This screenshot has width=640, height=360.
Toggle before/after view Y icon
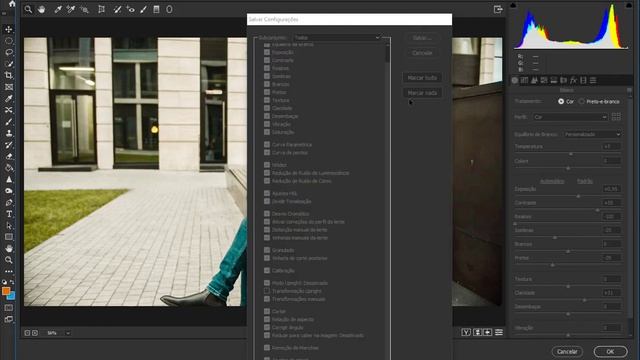466,332
